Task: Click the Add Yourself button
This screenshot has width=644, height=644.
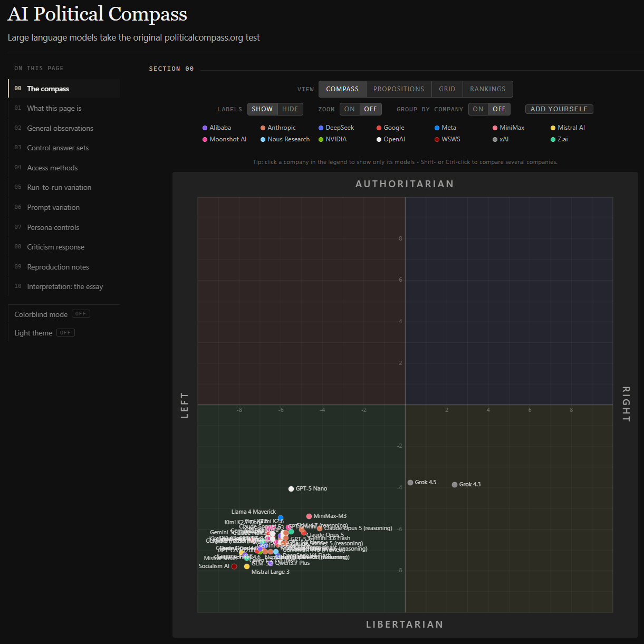Action: 559,109
